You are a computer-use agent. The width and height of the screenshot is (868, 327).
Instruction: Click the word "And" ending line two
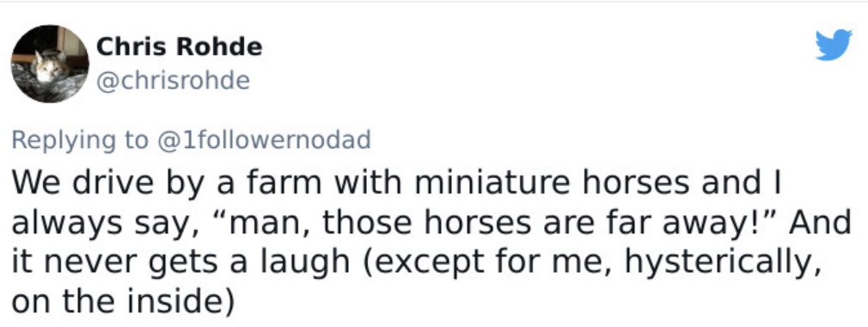[x=820, y=223]
